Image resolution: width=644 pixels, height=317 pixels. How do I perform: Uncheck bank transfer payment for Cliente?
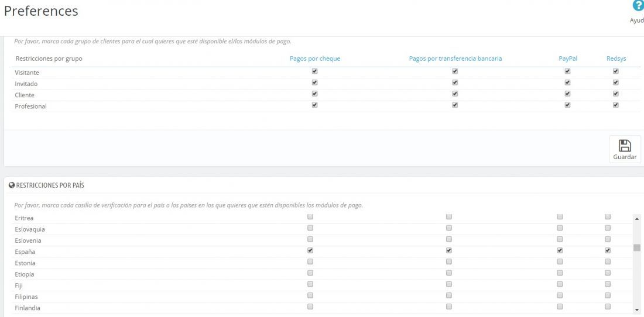coord(455,94)
